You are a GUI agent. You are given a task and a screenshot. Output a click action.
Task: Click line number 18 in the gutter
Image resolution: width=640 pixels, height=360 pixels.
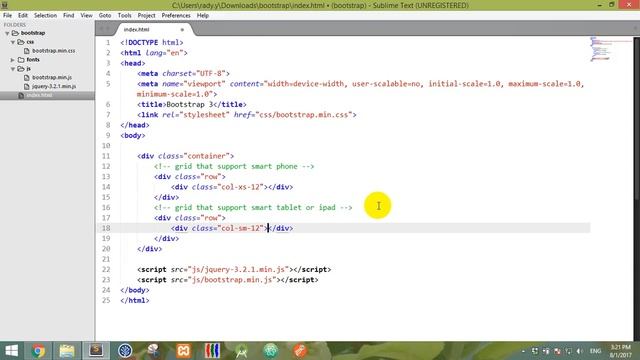106,228
